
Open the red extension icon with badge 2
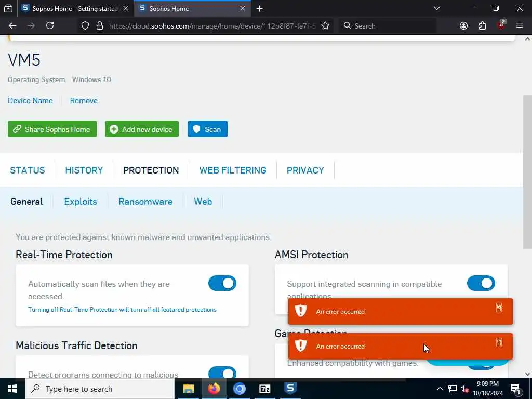501,25
